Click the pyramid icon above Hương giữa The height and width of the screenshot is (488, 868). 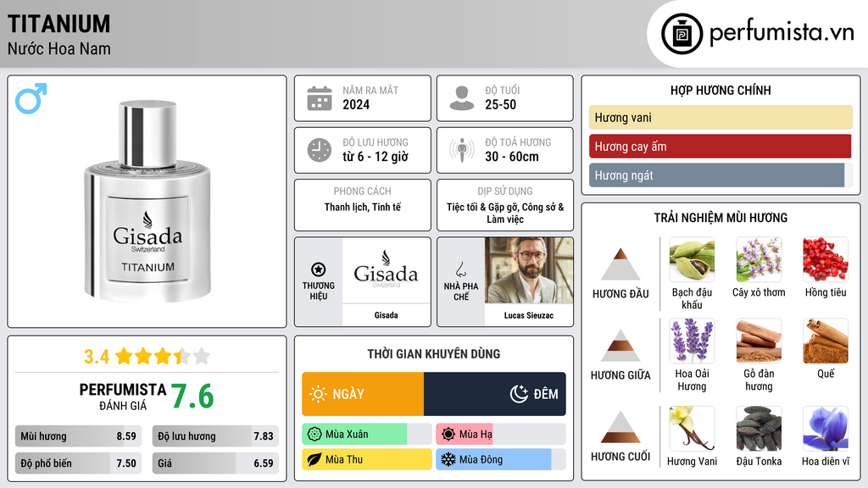click(620, 346)
